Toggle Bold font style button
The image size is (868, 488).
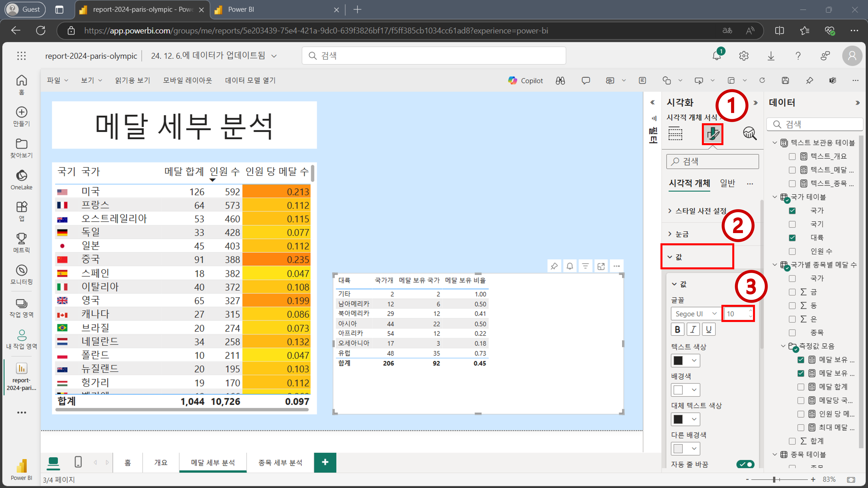pos(677,329)
